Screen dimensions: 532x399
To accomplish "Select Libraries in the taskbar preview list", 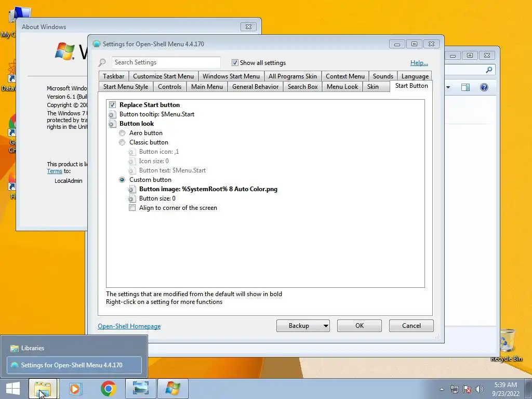I will [x=74, y=348].
